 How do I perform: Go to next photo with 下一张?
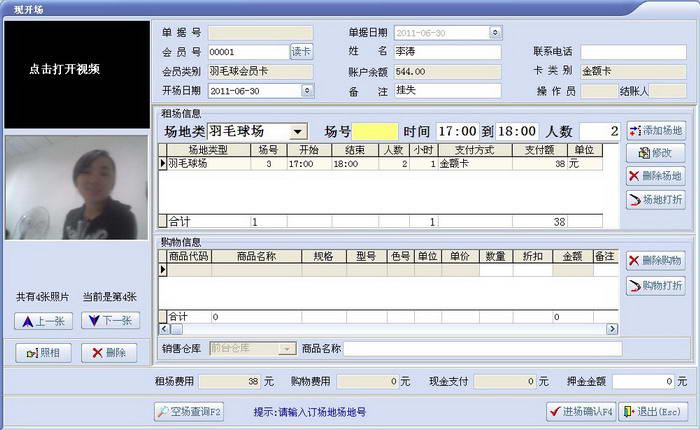pyautogui.click(x=110, y=321)
